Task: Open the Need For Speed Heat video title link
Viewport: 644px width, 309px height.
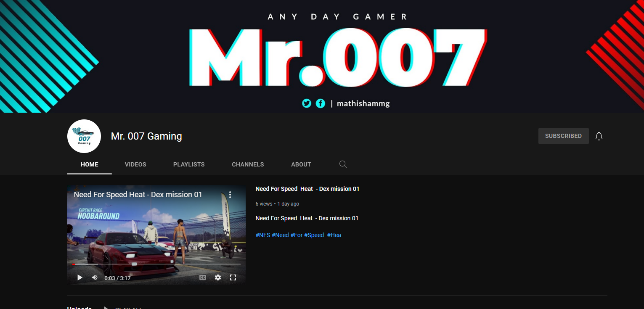Action: (307, 189)
